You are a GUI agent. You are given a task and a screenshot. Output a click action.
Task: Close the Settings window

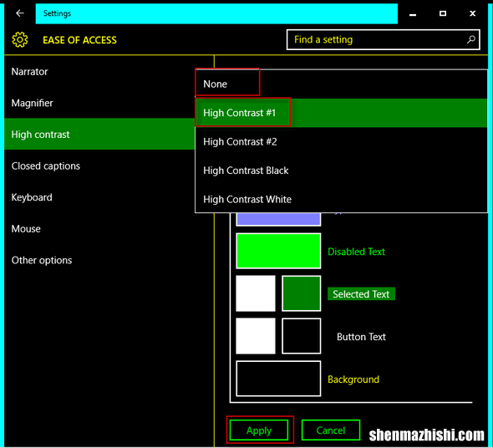pos(472,13)
